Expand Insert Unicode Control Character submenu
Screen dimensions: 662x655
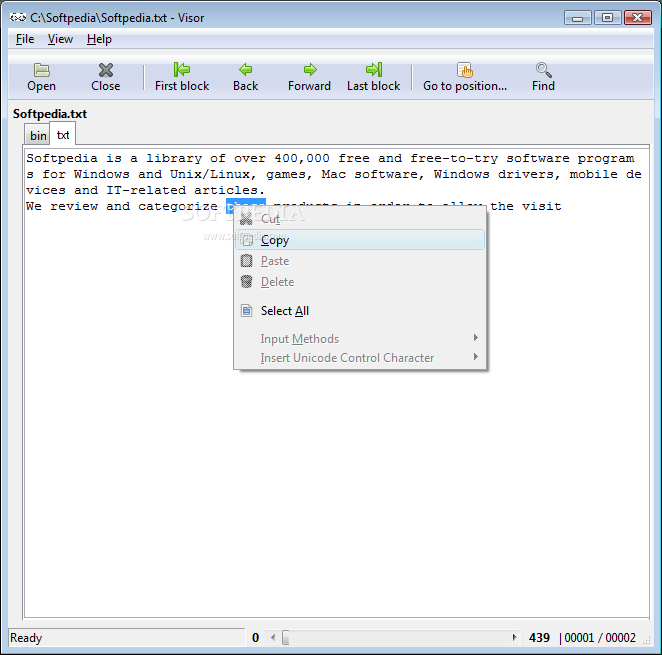pos(360,358)
